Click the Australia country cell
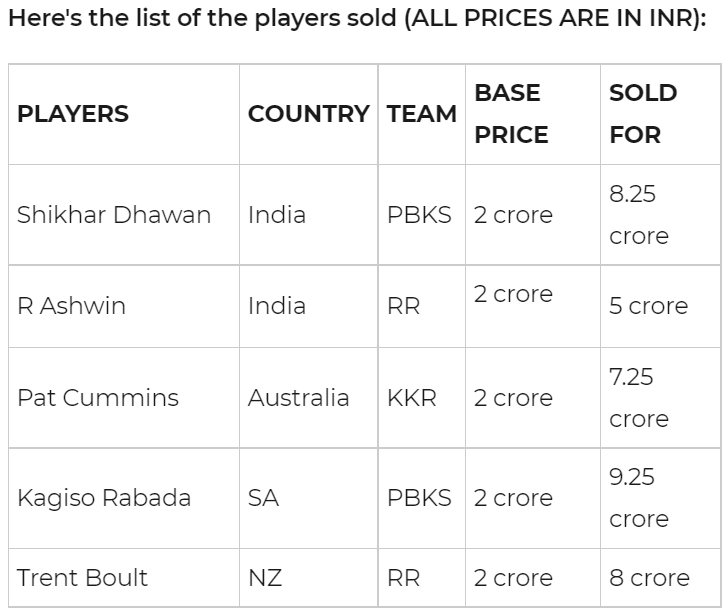Image resolution: width=728 pixels, height=608 pixels. click(298, 398)
